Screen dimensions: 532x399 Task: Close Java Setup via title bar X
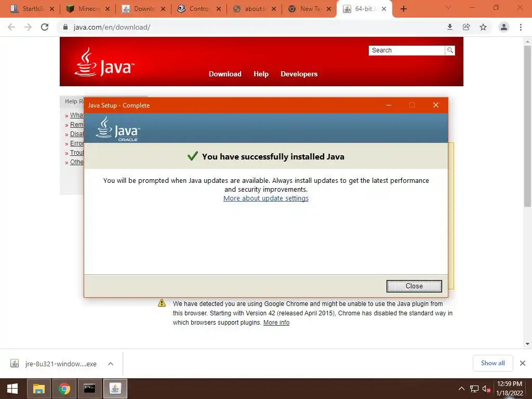(436, 105)
